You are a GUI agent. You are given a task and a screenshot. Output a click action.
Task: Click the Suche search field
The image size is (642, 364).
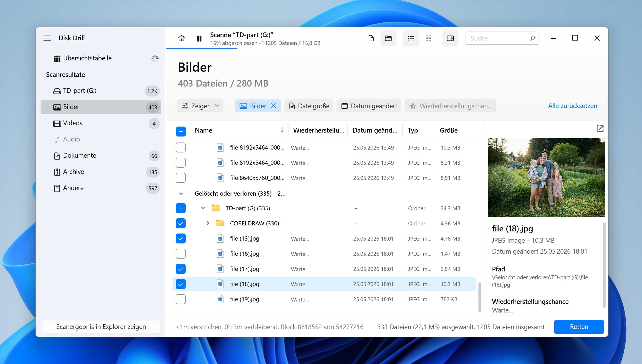pos(502,38)
